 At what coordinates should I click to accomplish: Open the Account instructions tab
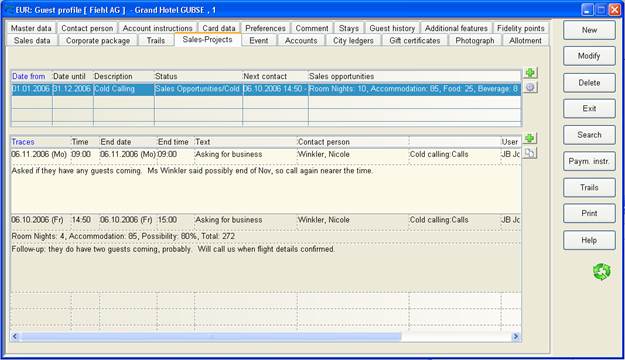[157, 28]
